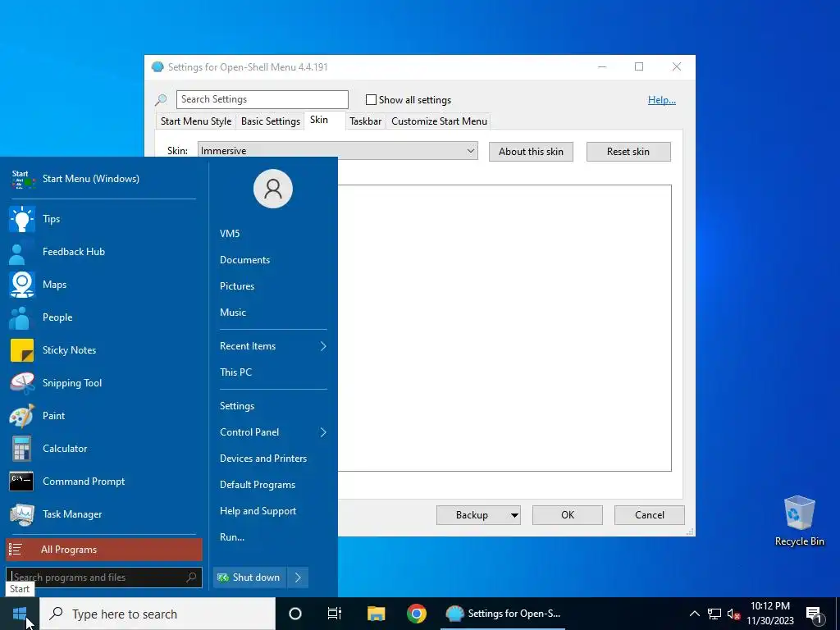Launch Calculator icon
The image size is (840, 630).
click(x=22, y=449)
